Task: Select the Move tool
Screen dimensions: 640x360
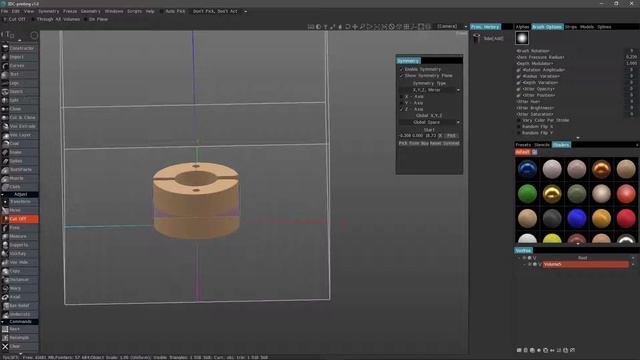Action: pyautogui.click(x=20, y=210)
